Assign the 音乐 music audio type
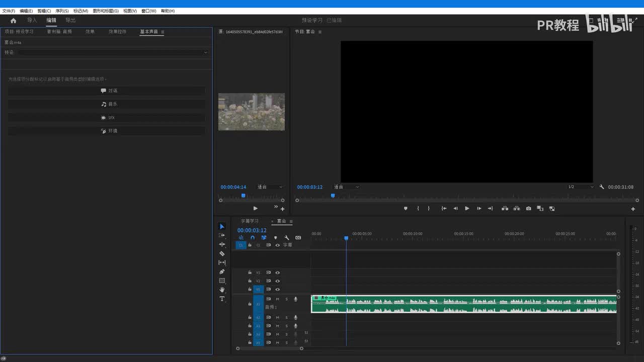 coord(107,104)
